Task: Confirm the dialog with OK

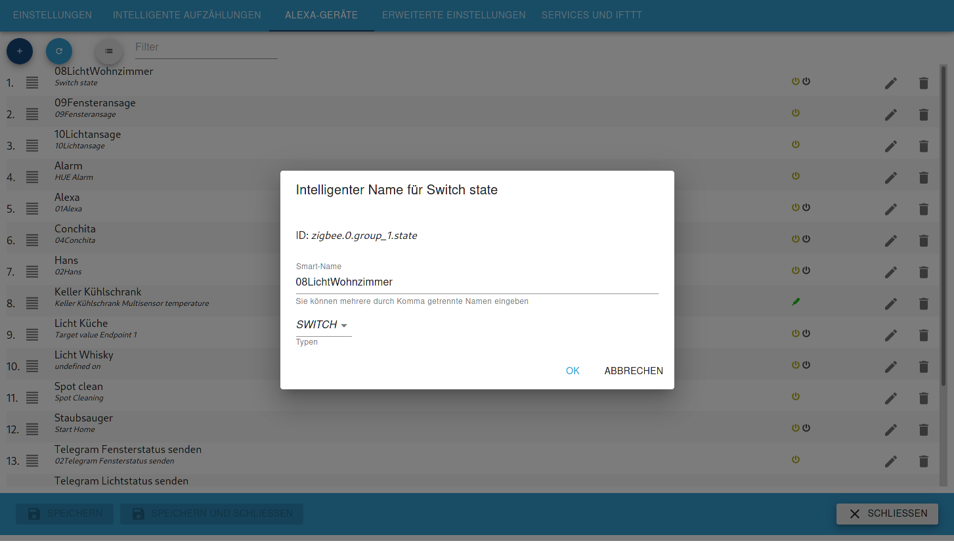Action: tap(573, 371)
